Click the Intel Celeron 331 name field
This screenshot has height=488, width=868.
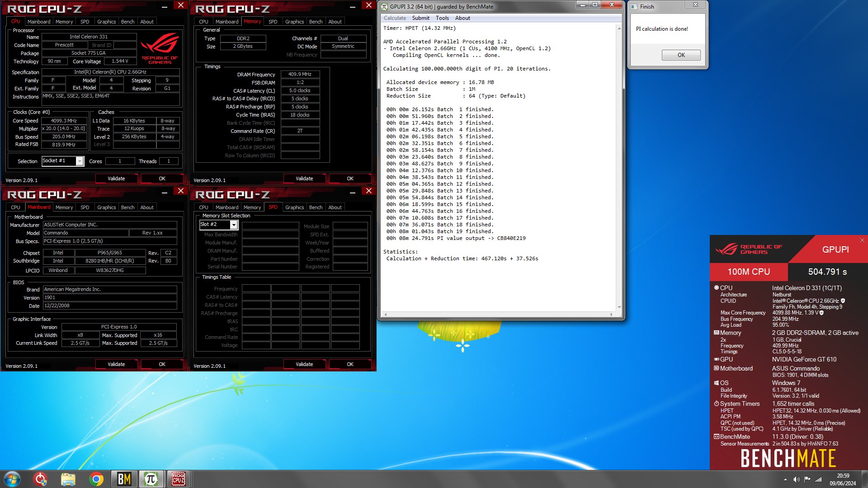[89, 37]
